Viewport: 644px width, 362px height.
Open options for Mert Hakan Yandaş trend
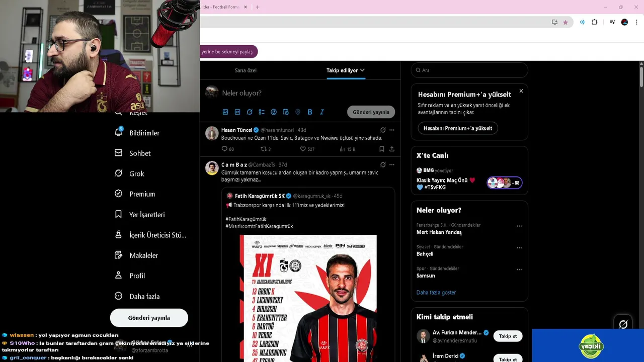(519, 226)
